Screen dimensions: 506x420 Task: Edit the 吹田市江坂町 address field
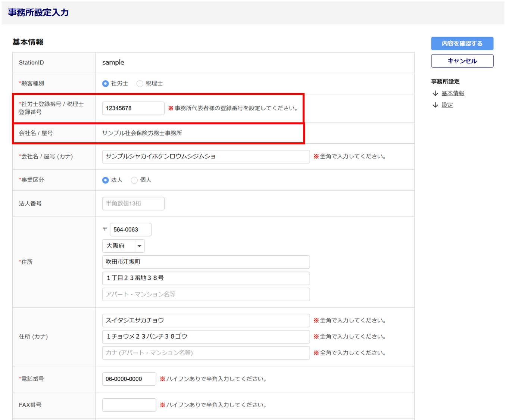click(206, 262)
